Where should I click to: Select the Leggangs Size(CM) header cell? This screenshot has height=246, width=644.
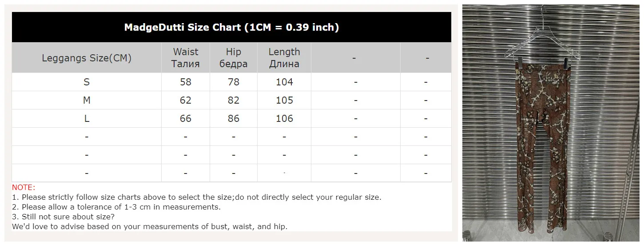coord(87,58)
